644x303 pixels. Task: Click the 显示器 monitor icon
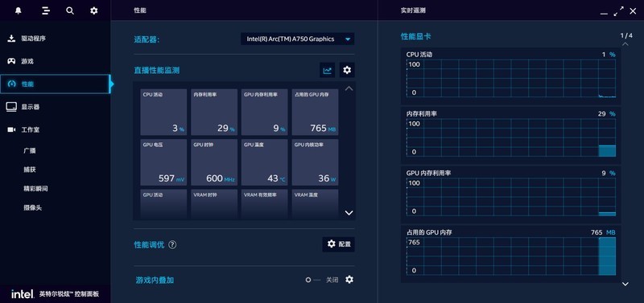pyautogui.click(x=11, y=107)
